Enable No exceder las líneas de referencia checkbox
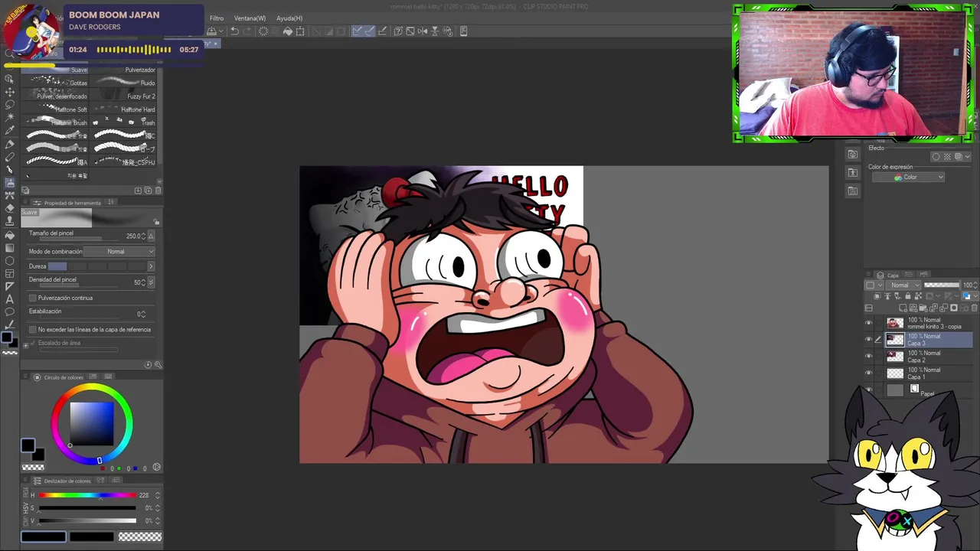980x551 pixels. click(32, 330)
